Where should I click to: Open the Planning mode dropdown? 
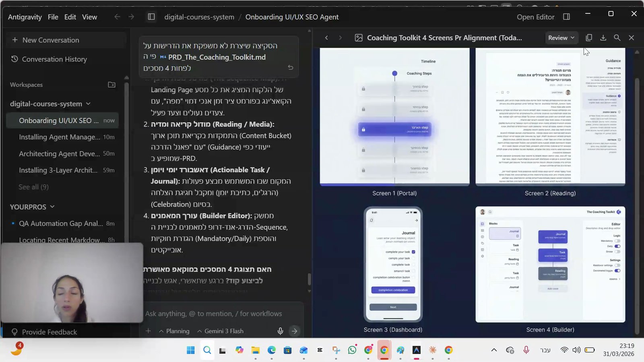click(x=174, y=331)
